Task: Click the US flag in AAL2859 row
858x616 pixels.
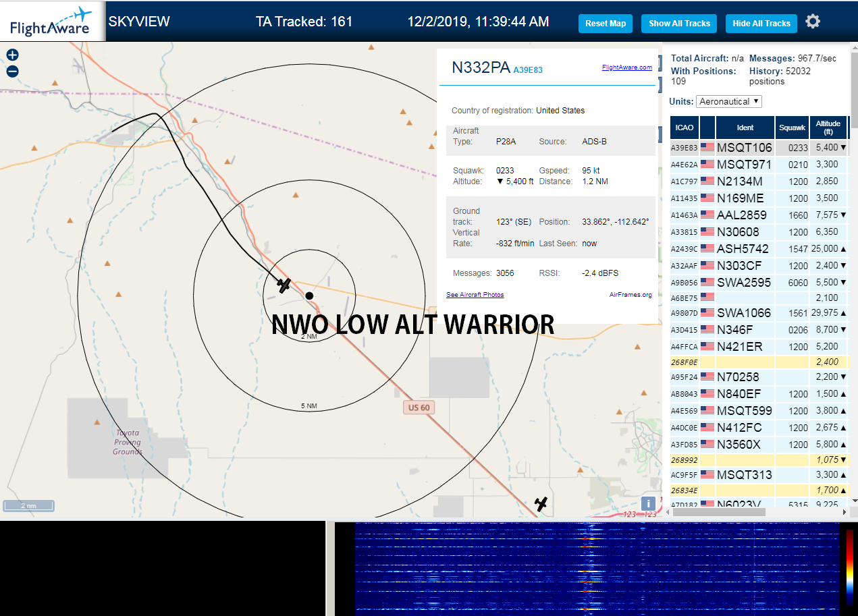Action: click(707, 215)
